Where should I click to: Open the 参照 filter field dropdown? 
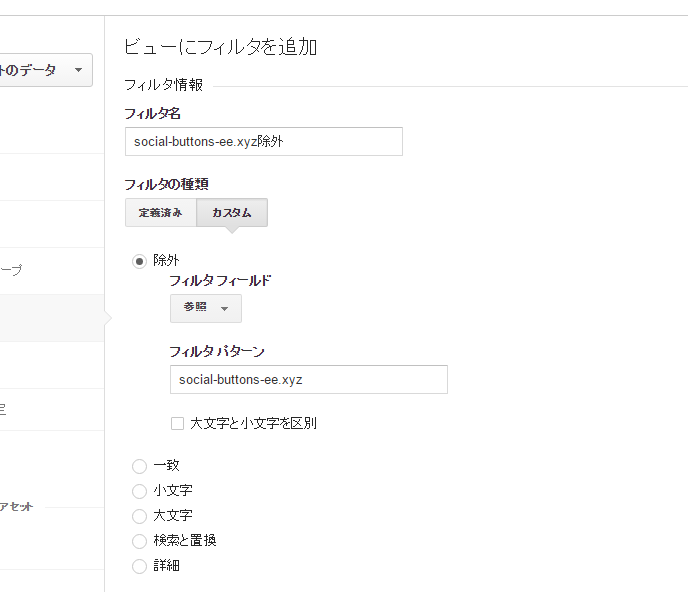tap(206, 308)
